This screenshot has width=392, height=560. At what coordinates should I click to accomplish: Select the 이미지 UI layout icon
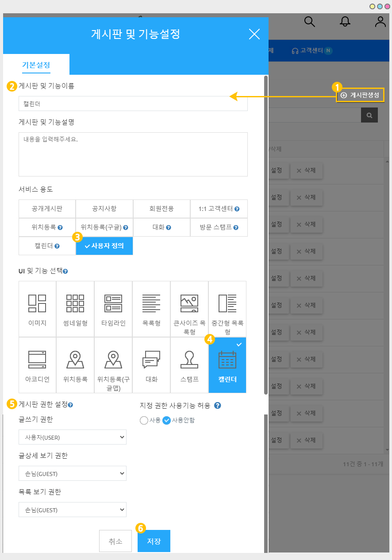point(37,309)
